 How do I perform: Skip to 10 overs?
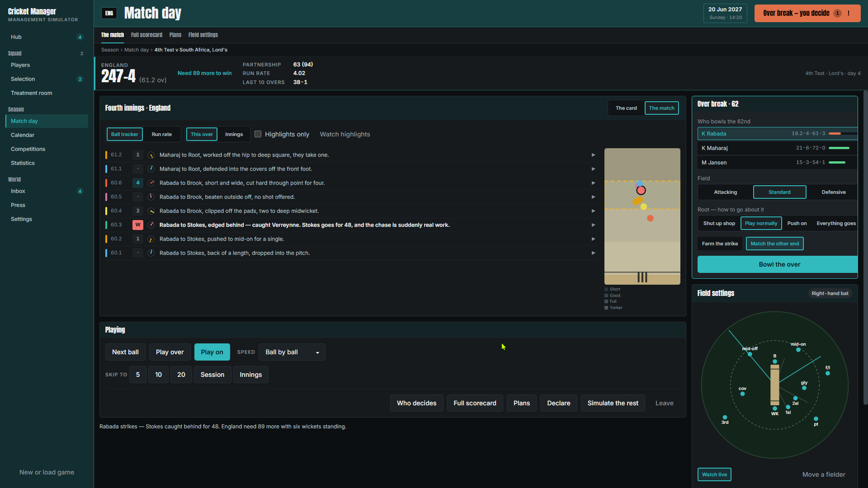[x=158, y=375]
